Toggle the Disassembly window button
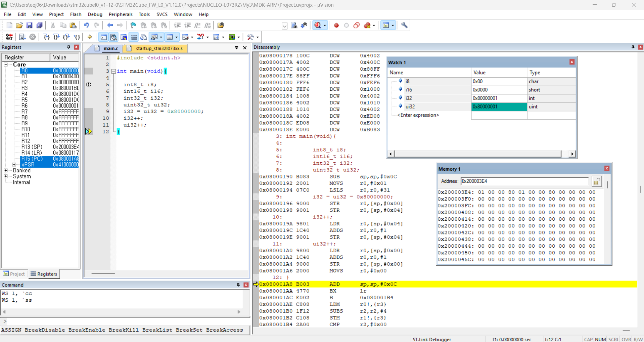 coord(114,37)
